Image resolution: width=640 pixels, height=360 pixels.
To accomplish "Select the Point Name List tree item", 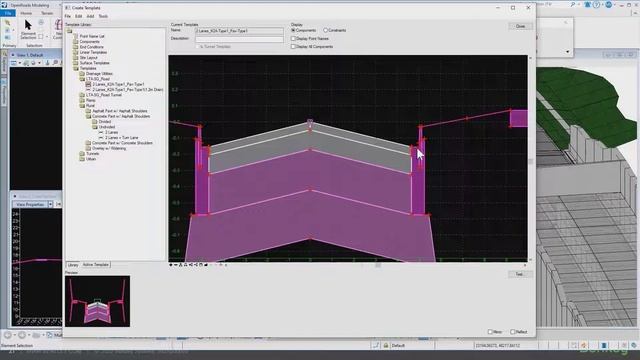I will point(92,36).
